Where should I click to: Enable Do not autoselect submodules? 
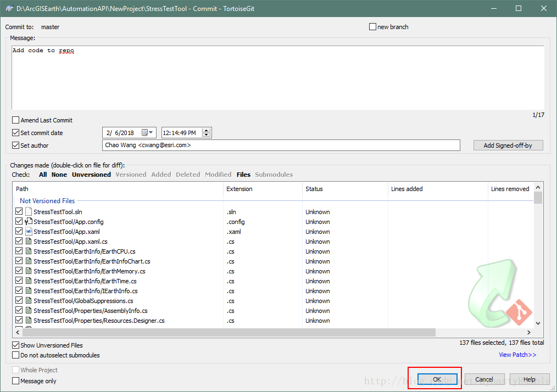tap(15, 355)
